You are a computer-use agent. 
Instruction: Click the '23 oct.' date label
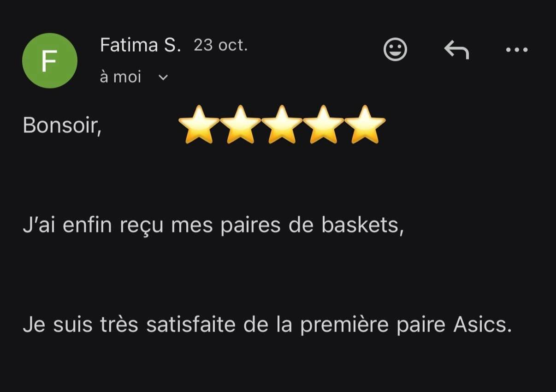pos(220,45)
